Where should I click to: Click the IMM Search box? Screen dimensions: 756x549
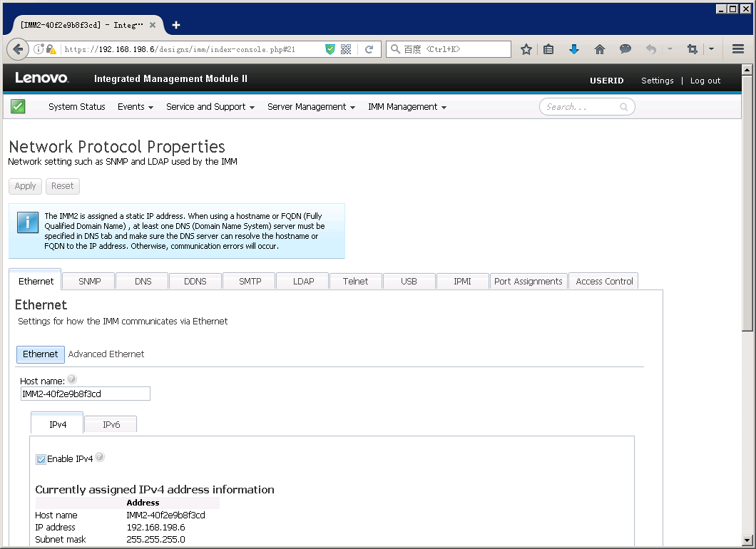point(581,107)
